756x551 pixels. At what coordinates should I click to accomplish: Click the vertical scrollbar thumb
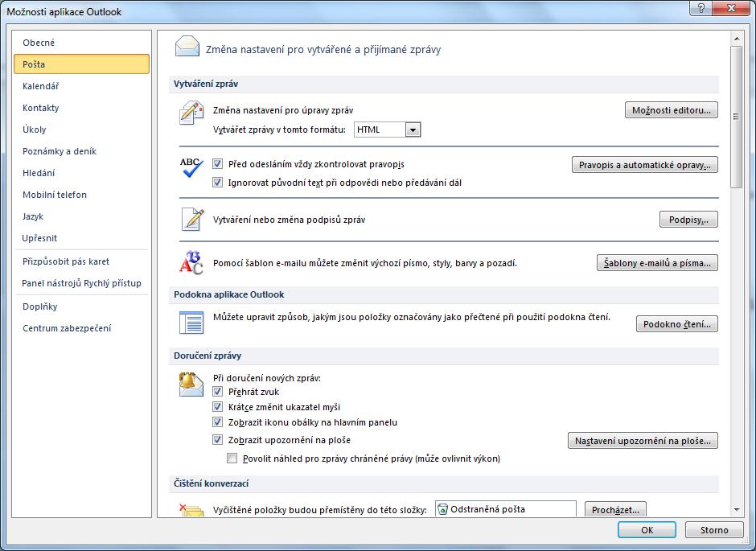click(736, 117)
